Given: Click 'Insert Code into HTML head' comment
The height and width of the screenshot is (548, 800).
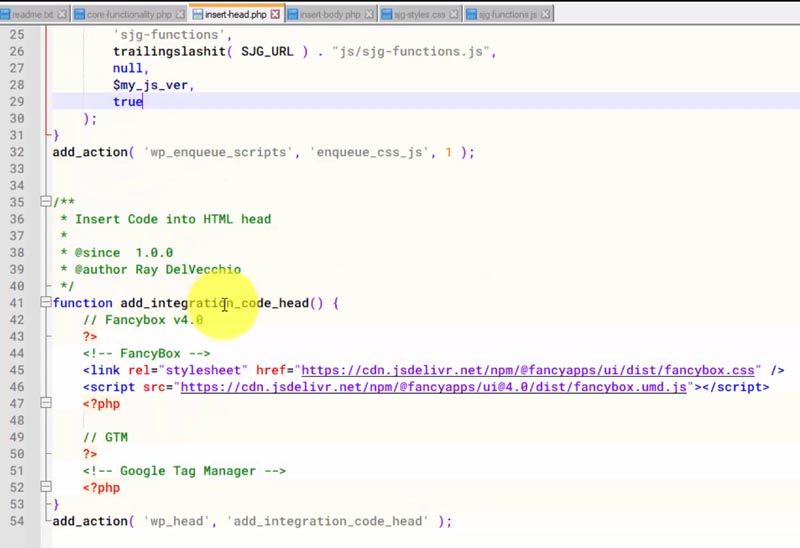Looking at the screenshot, I should [x=173, y=219].
